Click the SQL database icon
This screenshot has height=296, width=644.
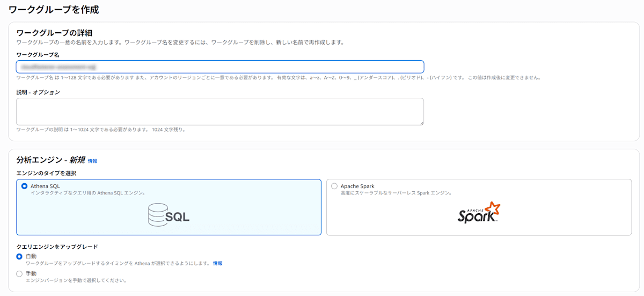(169, 215)
